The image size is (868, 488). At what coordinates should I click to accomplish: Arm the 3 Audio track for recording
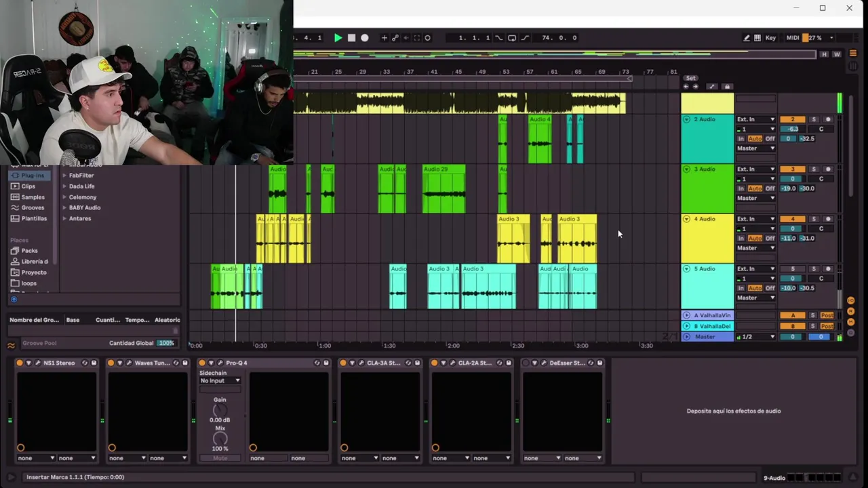click(x=828, y=169)
